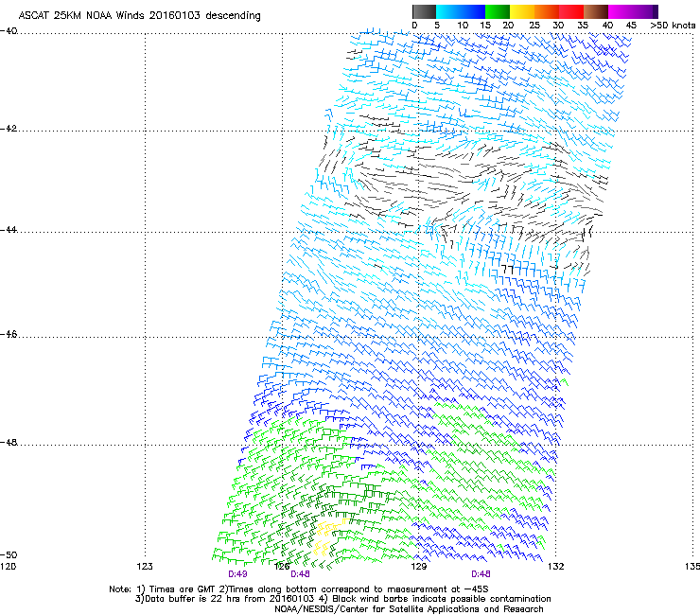Click the title 'ASCAT 25KM NOAA Winds 20160103 descending'
Image resolution: width=700 pixels, height=615 pixels.
[x=139, y=15]
